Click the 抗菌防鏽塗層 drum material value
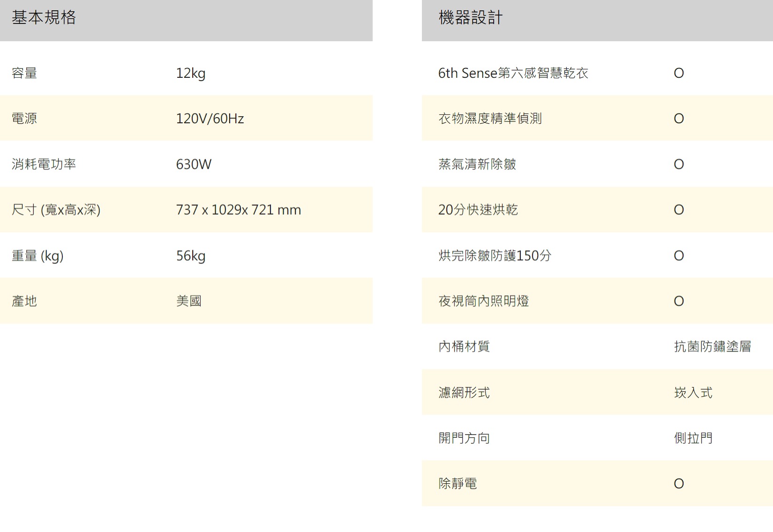Screen dimensions: 773x532 (x=712, y=346)
